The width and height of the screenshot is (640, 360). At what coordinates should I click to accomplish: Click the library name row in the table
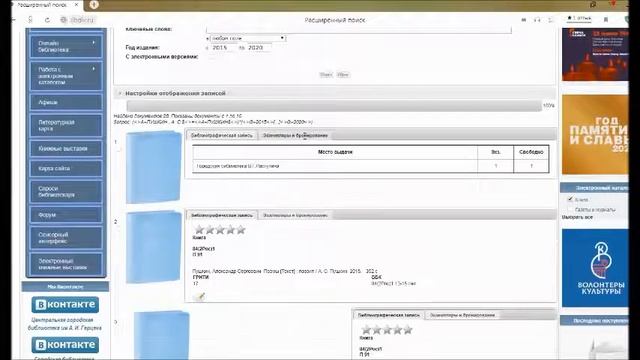371,166
